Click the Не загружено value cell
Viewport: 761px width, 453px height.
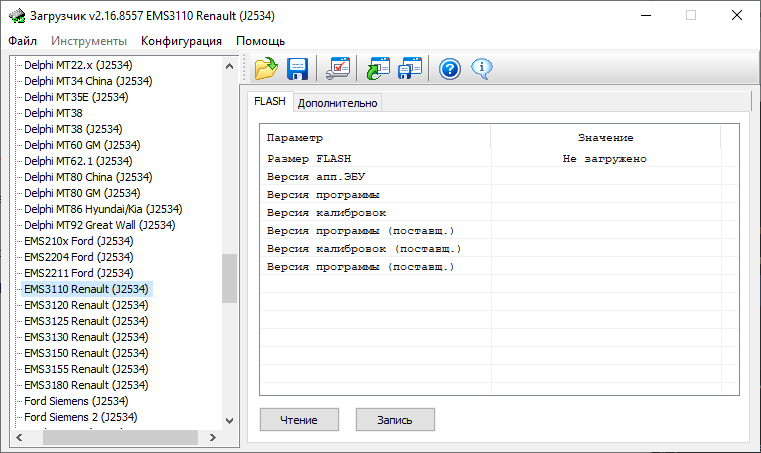click(605, 159)
